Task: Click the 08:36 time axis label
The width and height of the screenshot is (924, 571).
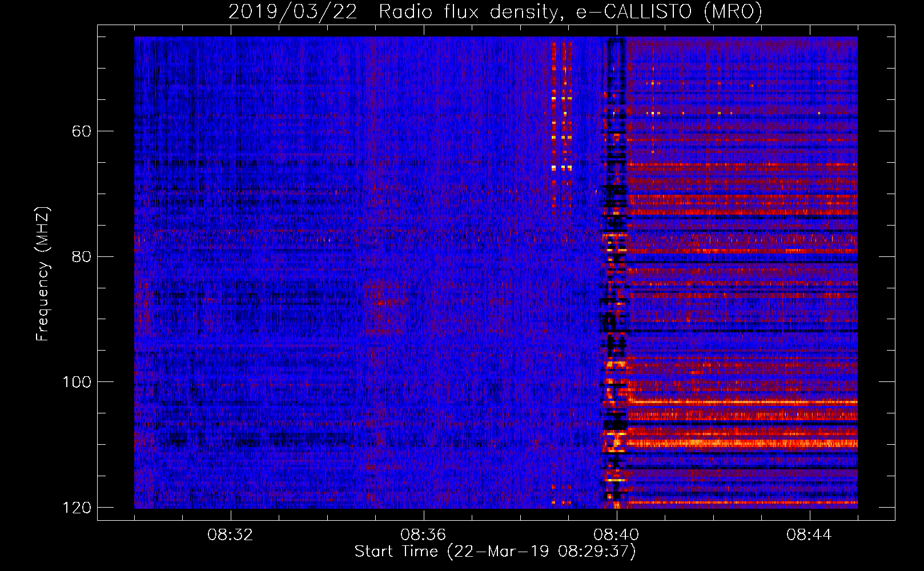Action: [x=423, y=535]
